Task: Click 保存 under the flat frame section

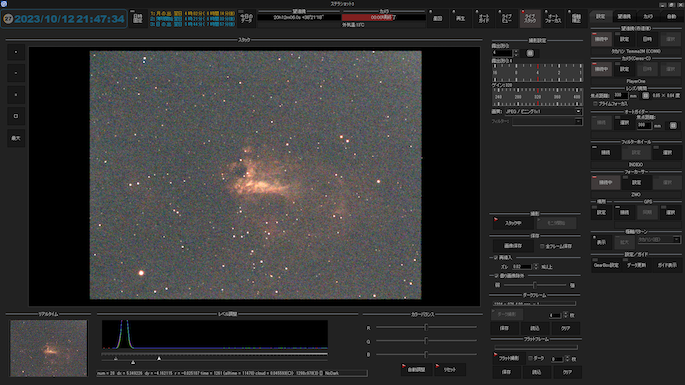Action: (x=506, y=372)
